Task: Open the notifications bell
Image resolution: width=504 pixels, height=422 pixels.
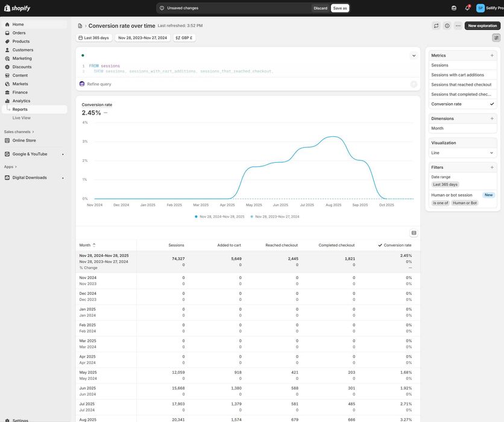Action: pyautogui.click(x=467, y=8)
